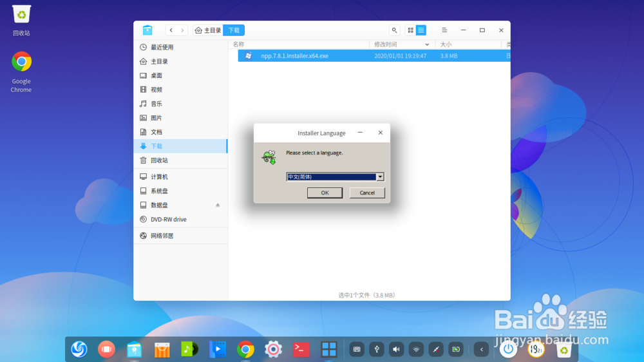Open on-screen keyboard tray icon

[357, 349]
